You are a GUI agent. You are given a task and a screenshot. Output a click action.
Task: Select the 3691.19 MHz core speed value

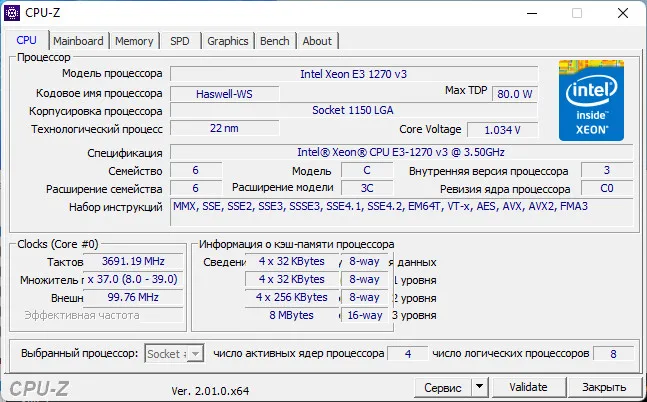(133, 261)
